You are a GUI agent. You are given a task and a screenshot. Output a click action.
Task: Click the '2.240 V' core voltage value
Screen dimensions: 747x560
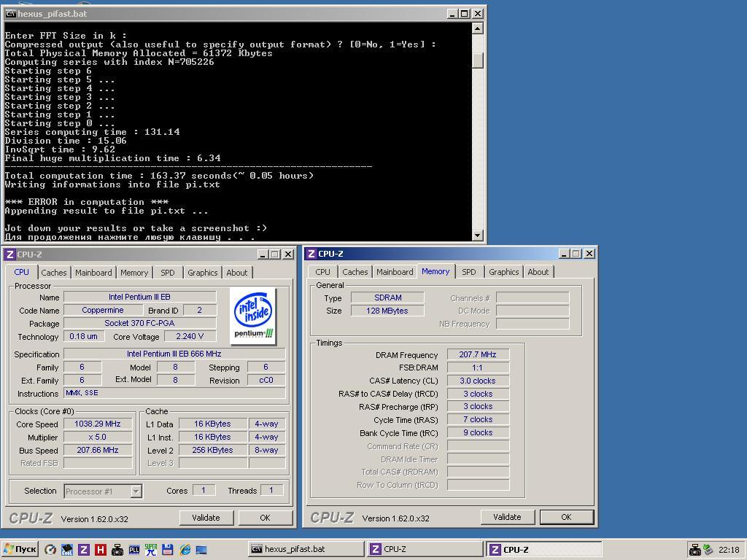click(190, 336)
